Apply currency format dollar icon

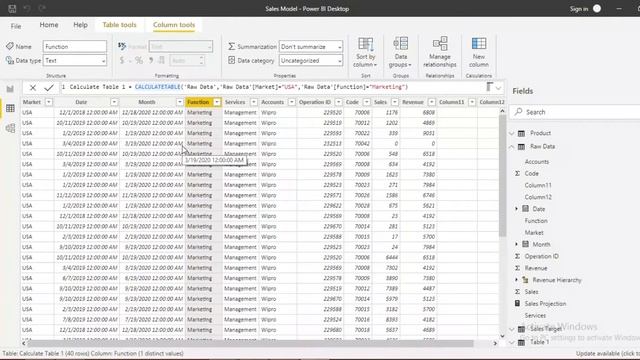(x=122, y=60)
